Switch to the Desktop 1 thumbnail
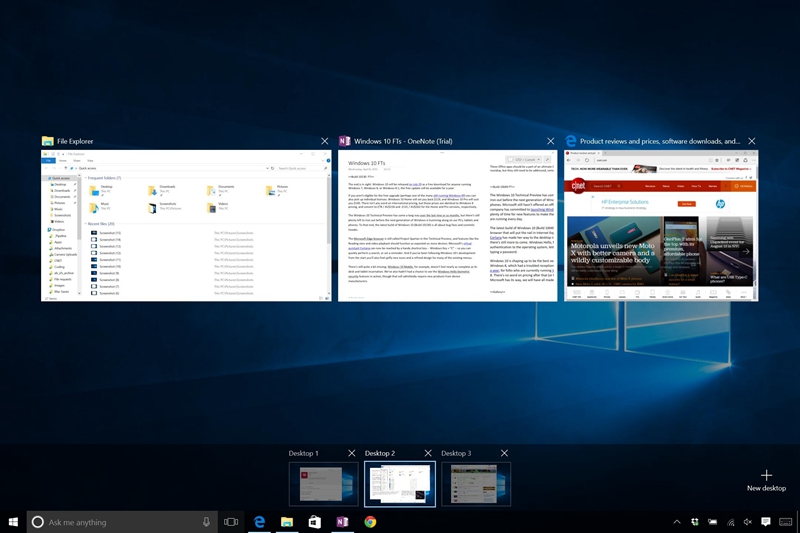Image resolution: width=800 pixels, height=533 pixels. (322, 484)
